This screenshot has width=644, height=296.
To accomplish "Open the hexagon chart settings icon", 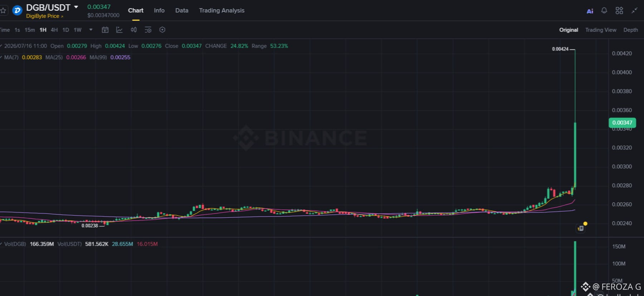I will [x=162, y=30].
